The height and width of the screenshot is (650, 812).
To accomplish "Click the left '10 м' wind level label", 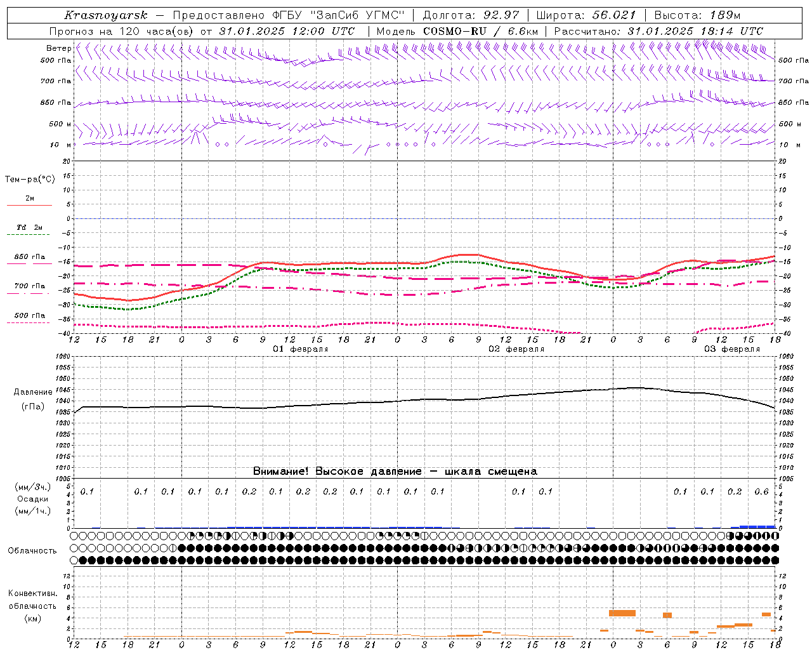I will [x=62, y=145].
